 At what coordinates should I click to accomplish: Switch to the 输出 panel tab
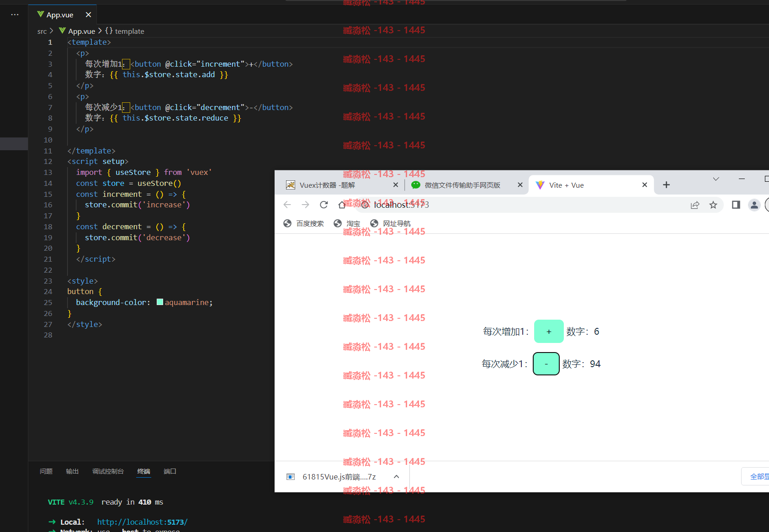pyautogui.click(x=72, y=471)
